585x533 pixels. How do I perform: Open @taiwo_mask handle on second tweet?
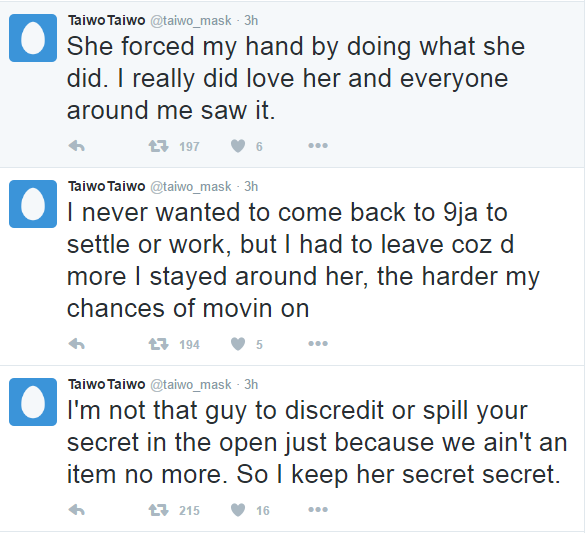(191, 186)
